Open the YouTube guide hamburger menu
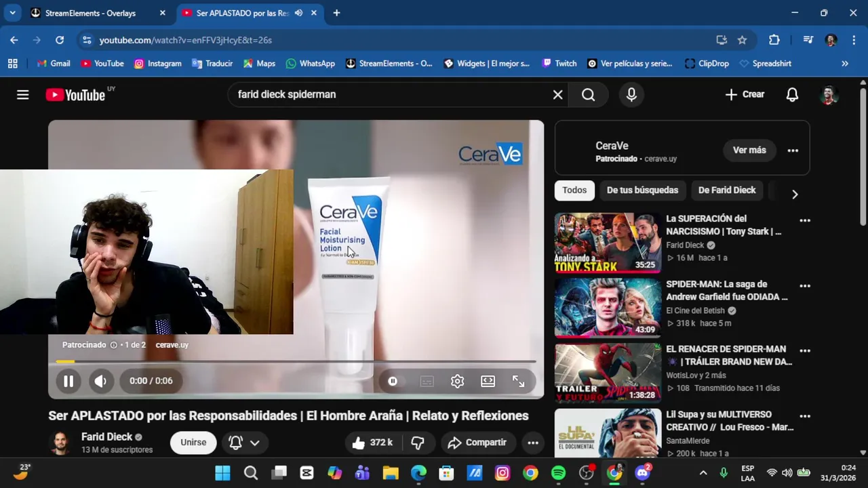The image size is (868, 488). [23, 95]
